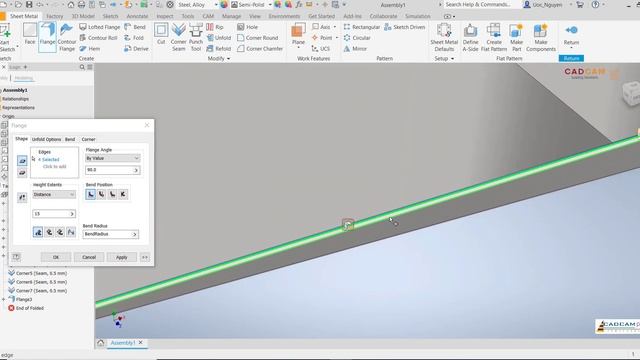This screenshot has width=640, height=360.
Task: Switch to the Unfold Options tab
Action: (47, 139)
